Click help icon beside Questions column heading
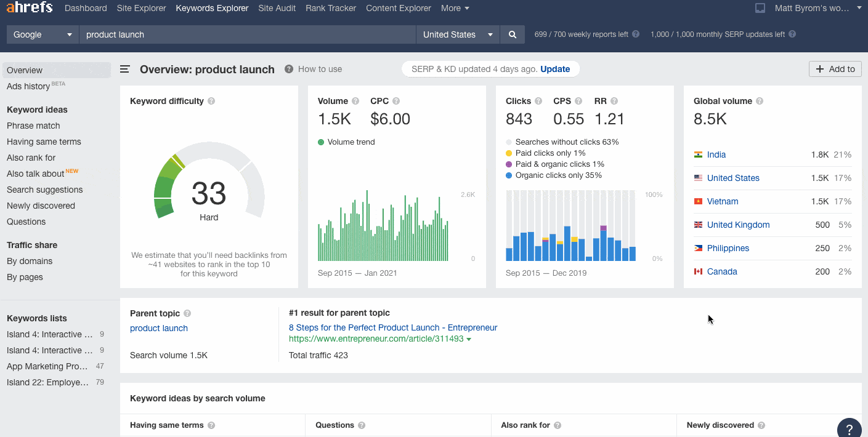The image size is (868, 437). point(362,425)
